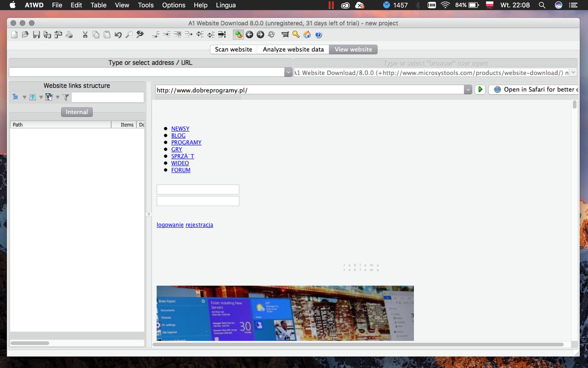Open the Notification Center list icon

(573, 5)
